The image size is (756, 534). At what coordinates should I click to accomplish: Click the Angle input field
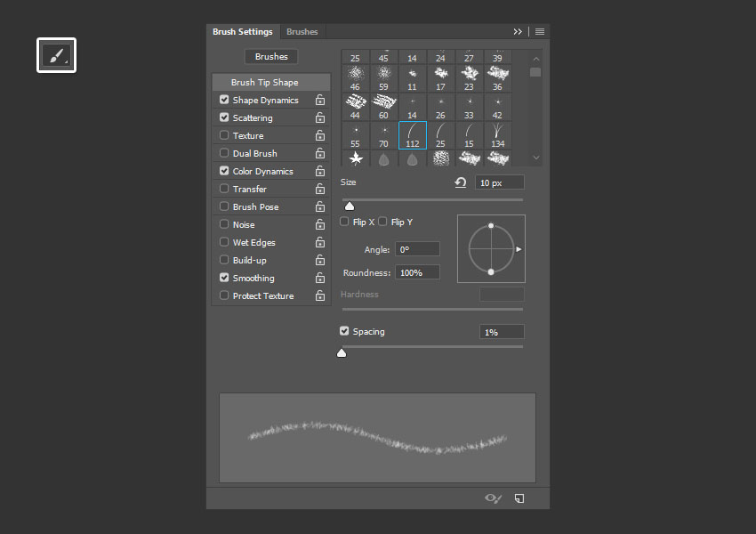417,249
